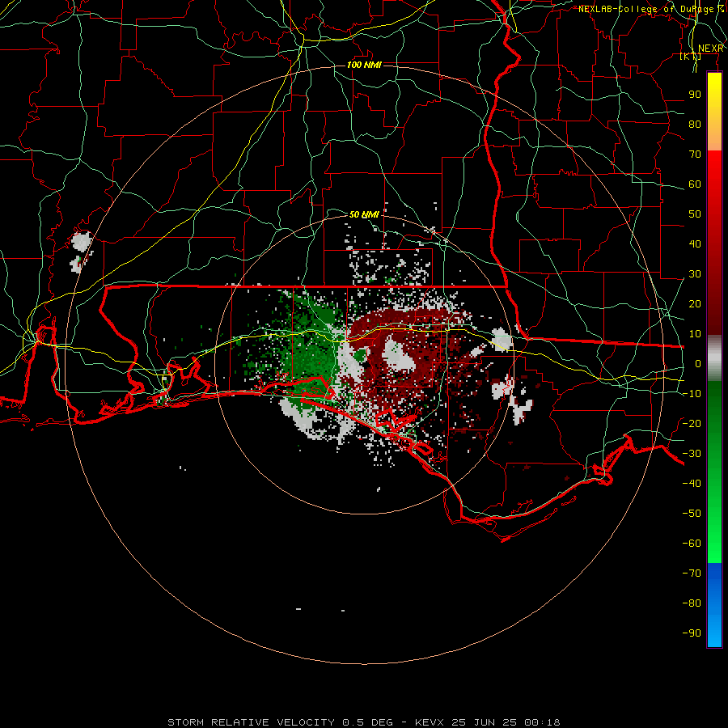Image resolution: width=728 pixels, height=728 pixels.
Task: Select the -50 value on the velocity scale
Action: (692, 513)
